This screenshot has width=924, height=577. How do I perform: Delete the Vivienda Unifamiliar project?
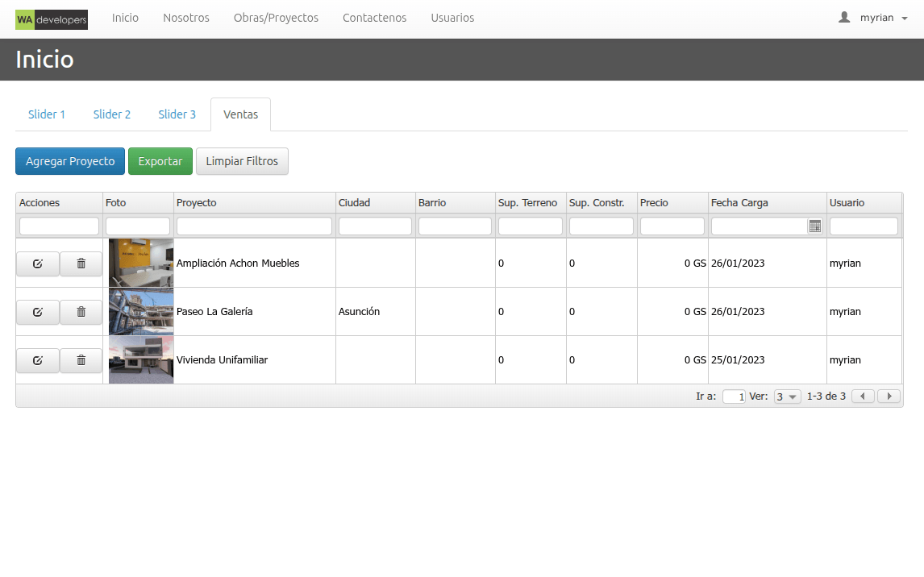pyautogui.click(x=81, y=360)
